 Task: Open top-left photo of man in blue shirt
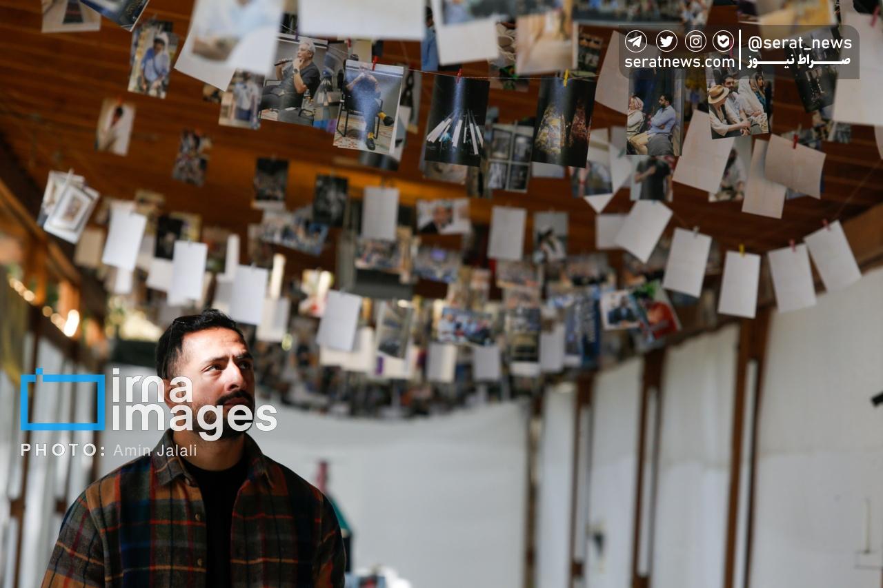(153, 62)
